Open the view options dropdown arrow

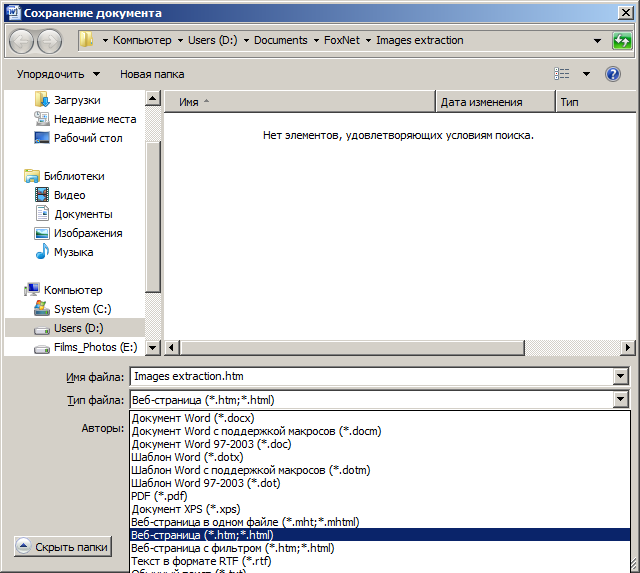(x=586, y=74)
